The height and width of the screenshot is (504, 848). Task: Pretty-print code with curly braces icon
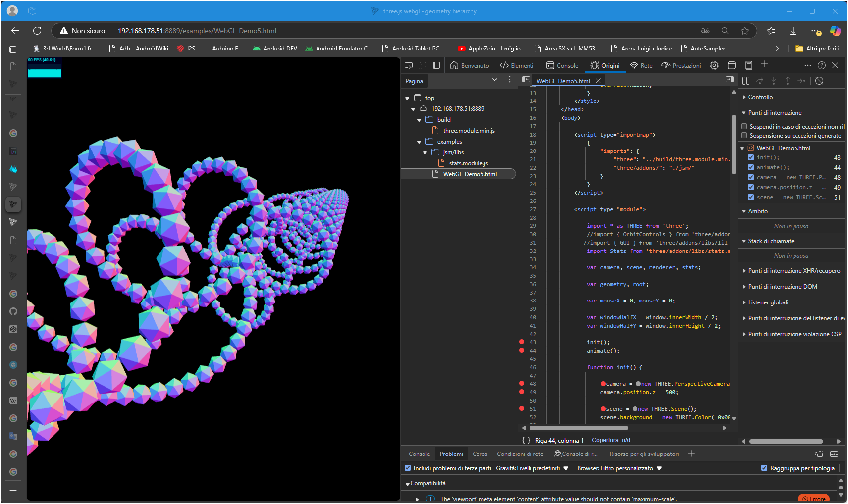pyautogui.click(x=526, y=440)
